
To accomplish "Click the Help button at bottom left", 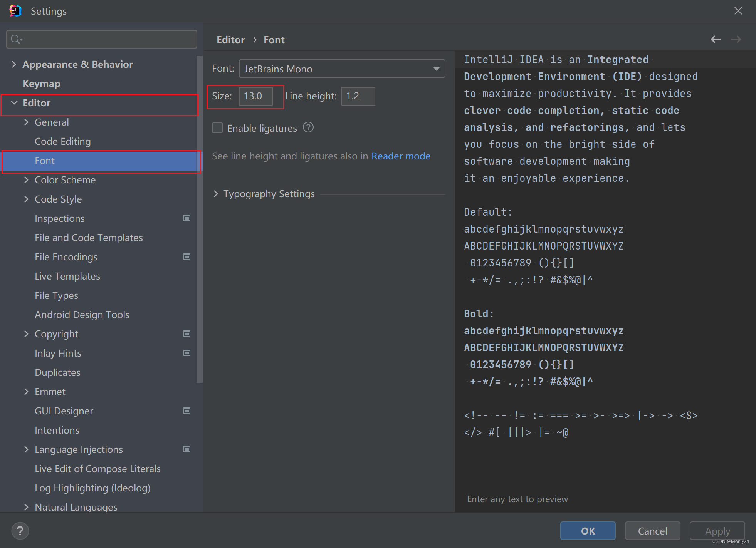I will point(20,531).
